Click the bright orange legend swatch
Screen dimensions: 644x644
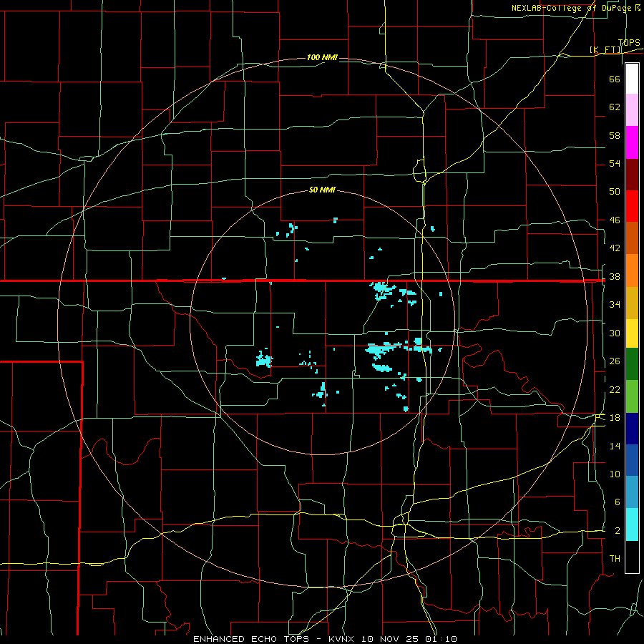[632, 270]
